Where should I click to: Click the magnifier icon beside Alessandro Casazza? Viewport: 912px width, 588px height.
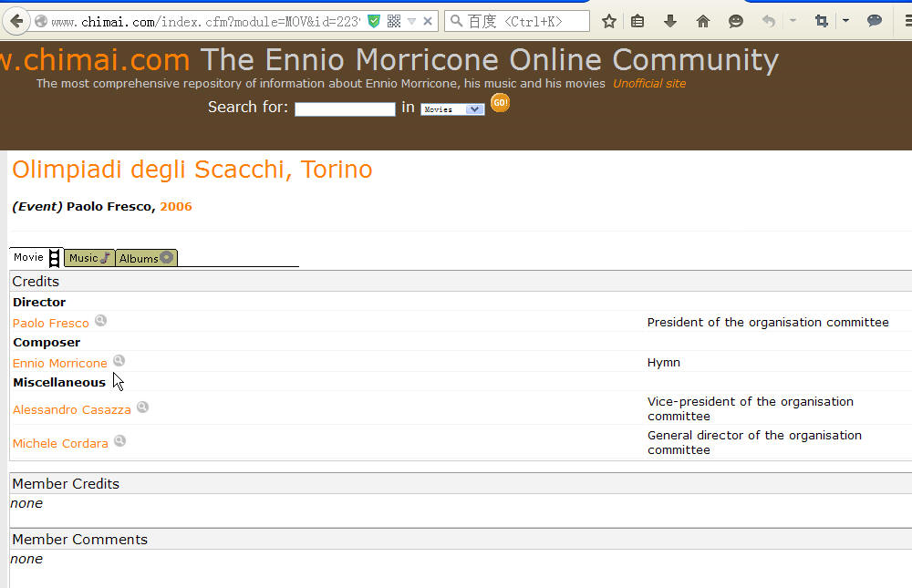[x=142, y=407]
